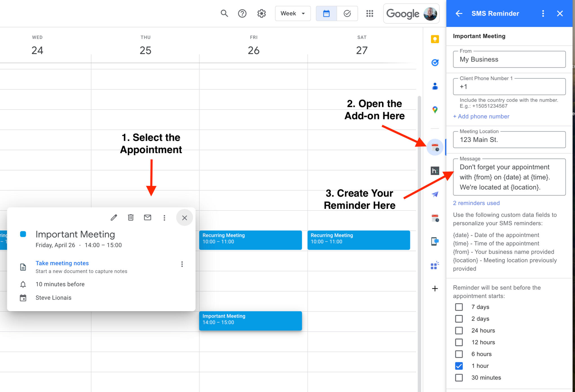This screenshot has height=392, width=575.
Task: Switch to Calendar view tab
Action: tap(326, 13)
